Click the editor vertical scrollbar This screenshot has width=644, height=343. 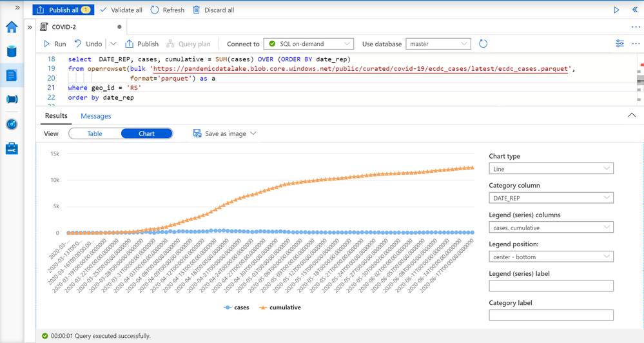tap(640, 80)
